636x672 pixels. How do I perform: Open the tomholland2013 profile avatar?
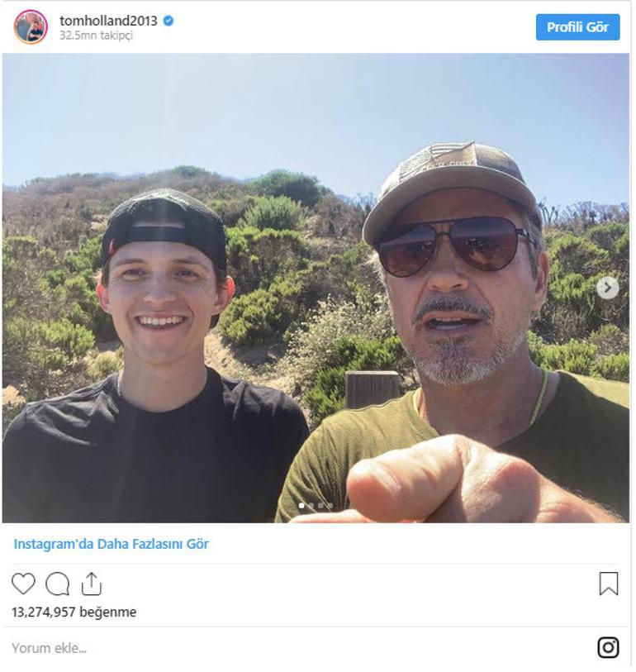[31, 27]
